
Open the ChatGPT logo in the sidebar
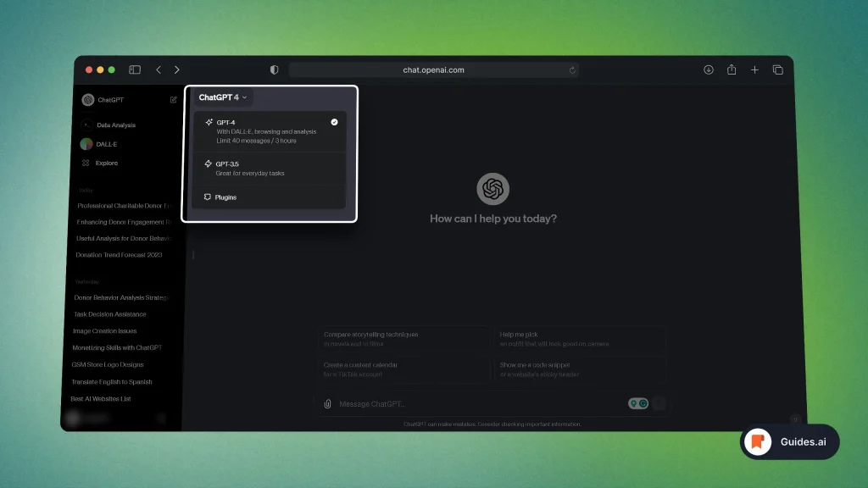pos(88,100)
